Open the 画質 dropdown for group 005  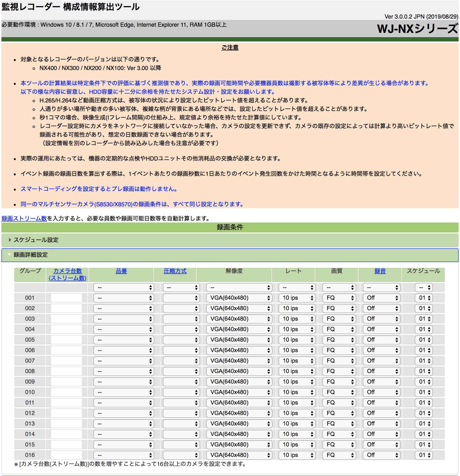click(x=339, y=340)
